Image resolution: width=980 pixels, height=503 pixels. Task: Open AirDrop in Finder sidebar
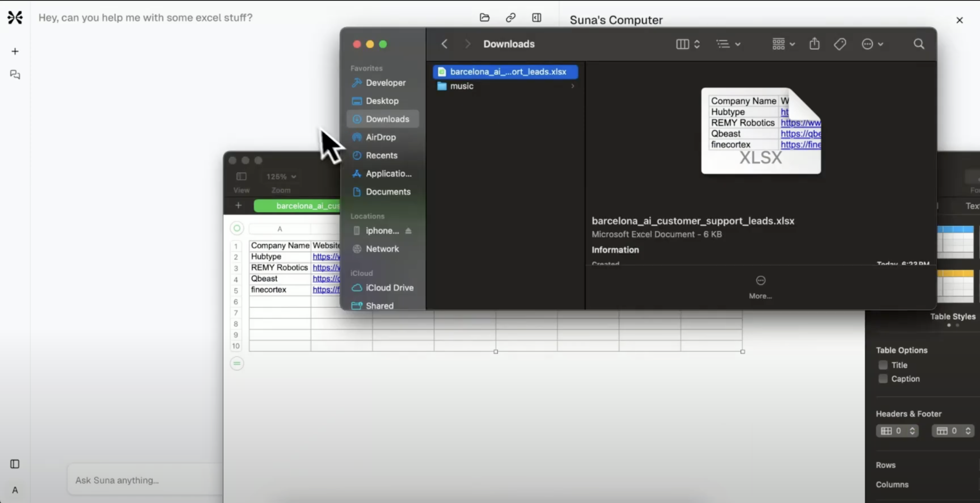(x=383, y=137)
